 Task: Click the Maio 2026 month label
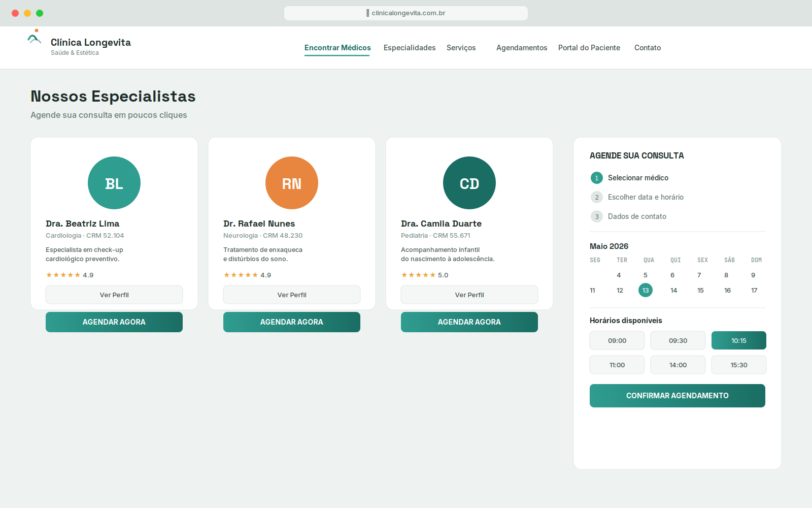(x=609, y=246)
